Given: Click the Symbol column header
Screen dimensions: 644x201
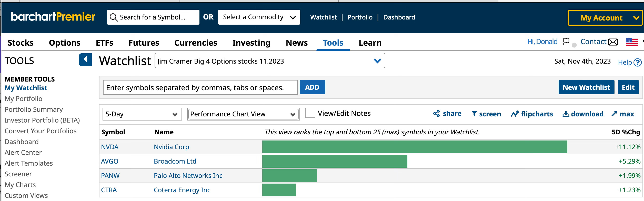Looking at the screenshot, I should [x=113, y=132].
